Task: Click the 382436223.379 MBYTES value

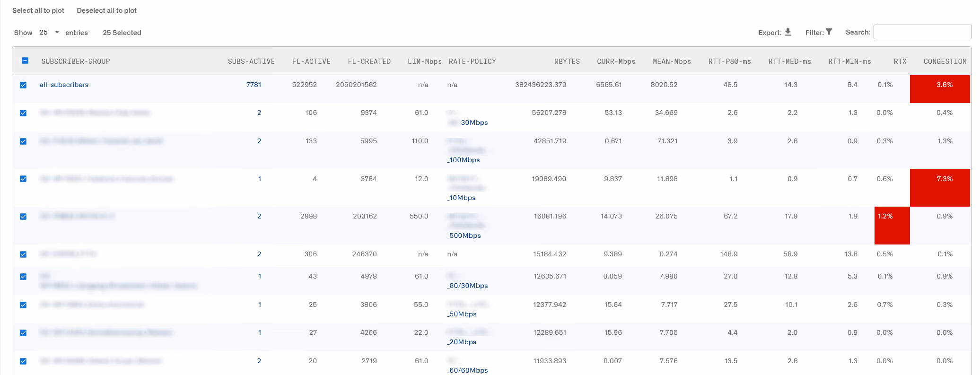Action: [x=541, y=85]
